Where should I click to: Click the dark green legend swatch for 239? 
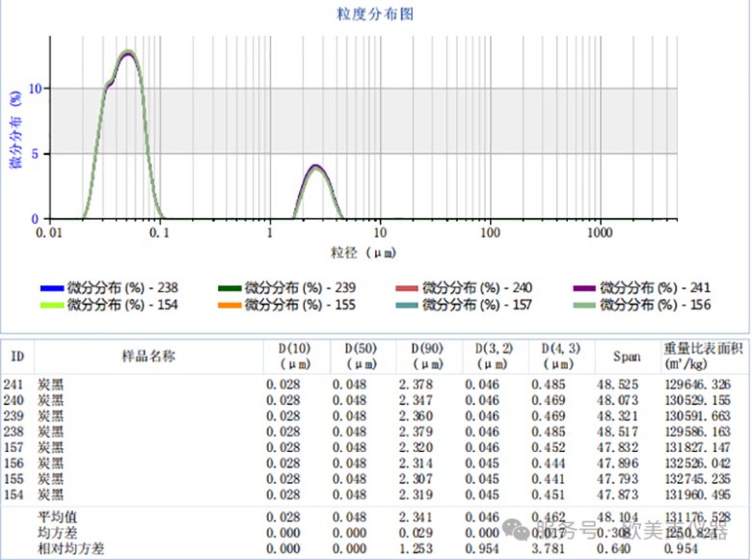click(228, 288)
